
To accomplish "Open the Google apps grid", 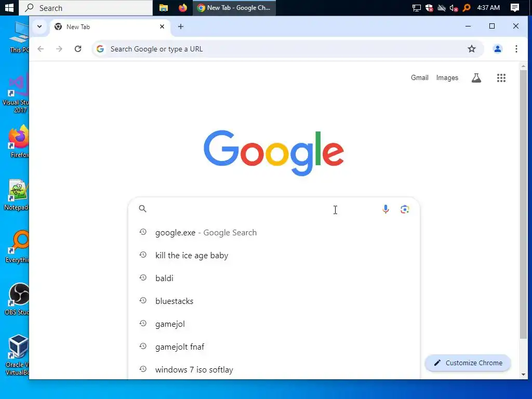I will tap(501, 78).
